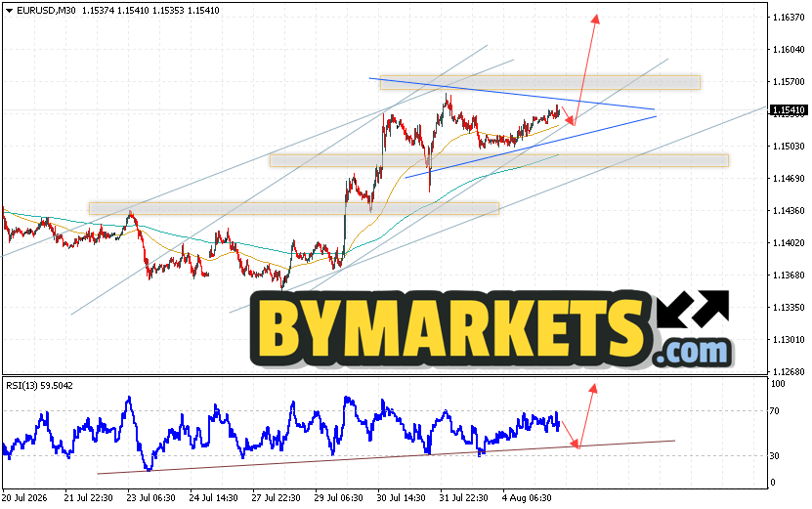Click the RSI 30 level label
The height and width of the screenshot is (509, 812).
tap(774, 455)
